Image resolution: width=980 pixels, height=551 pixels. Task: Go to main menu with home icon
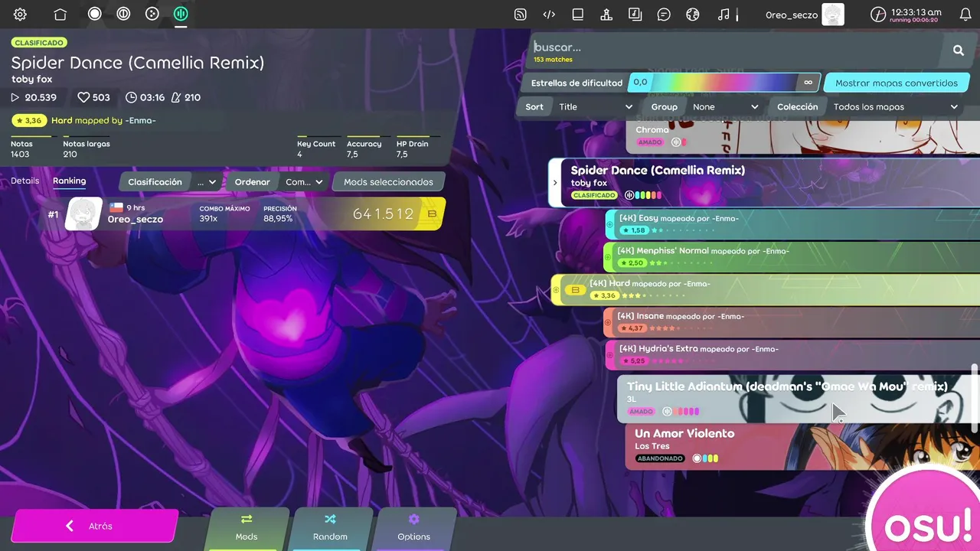pos(60,15)
